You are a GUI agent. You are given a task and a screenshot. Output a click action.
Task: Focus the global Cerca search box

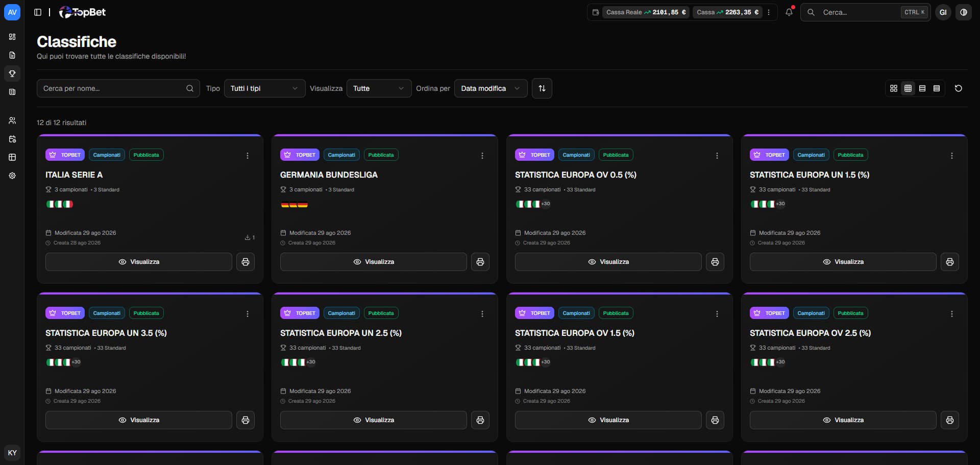pos(866,12)
